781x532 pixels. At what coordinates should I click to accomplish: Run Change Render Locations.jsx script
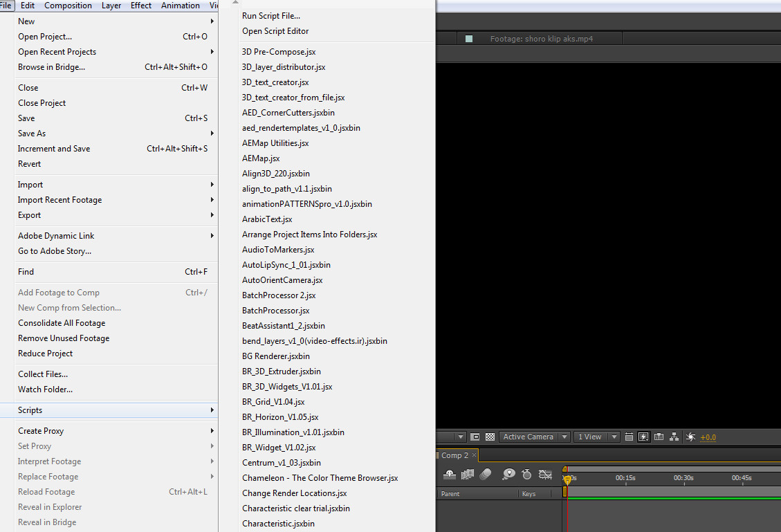[337, 493]
